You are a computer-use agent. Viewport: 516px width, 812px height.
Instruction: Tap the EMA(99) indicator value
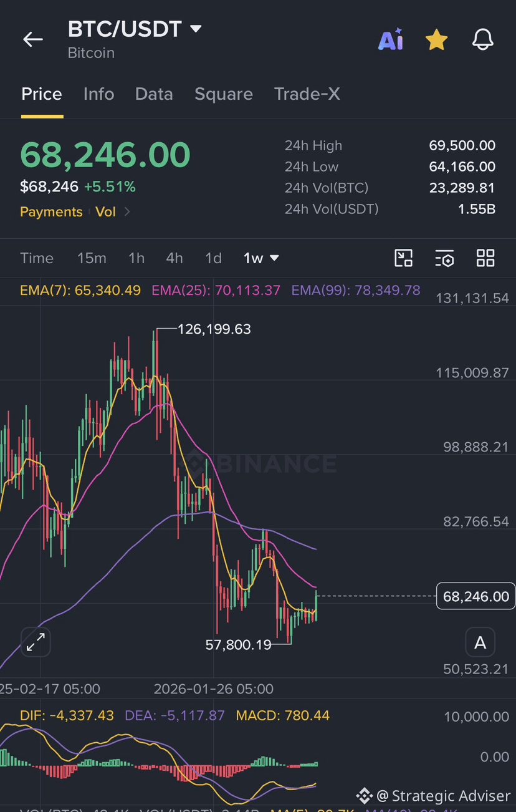(x=356, y=290)
